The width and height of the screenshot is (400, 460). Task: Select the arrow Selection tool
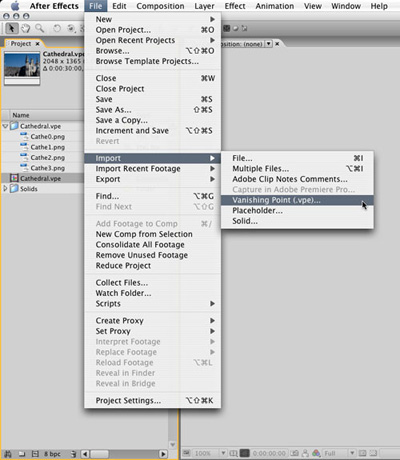12,28
